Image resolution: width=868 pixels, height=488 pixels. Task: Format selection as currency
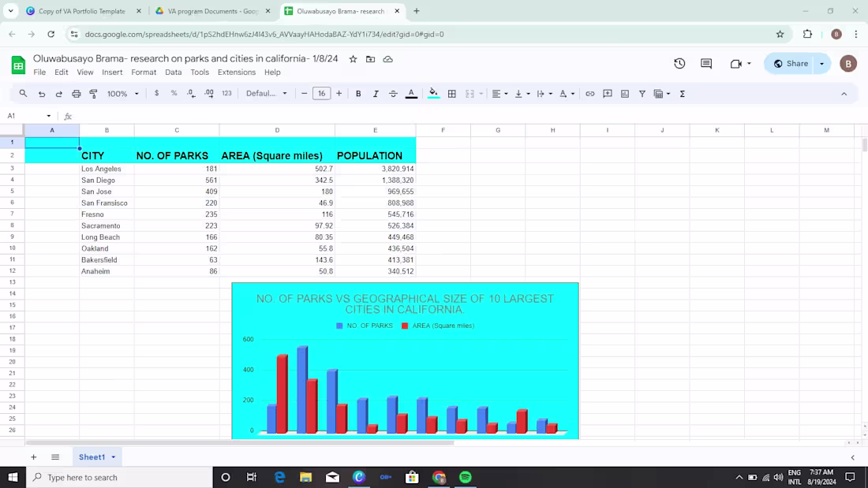click(x=157, y=93)
